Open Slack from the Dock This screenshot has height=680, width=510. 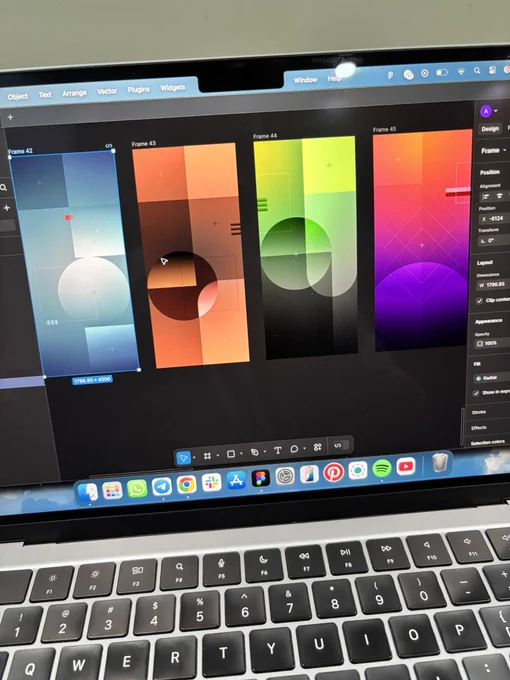coord(212,482)
